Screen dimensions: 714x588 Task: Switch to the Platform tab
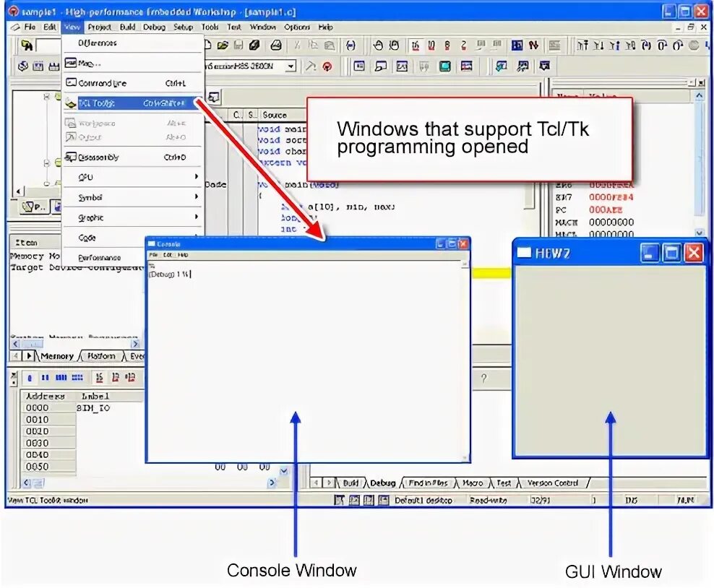pyautogui.click(x=101, y=356)
